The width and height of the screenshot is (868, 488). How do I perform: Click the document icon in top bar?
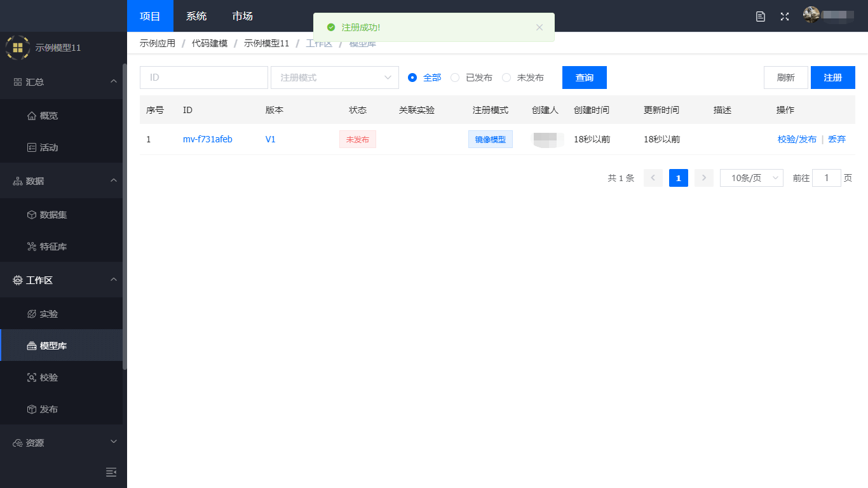coord(760,17)
